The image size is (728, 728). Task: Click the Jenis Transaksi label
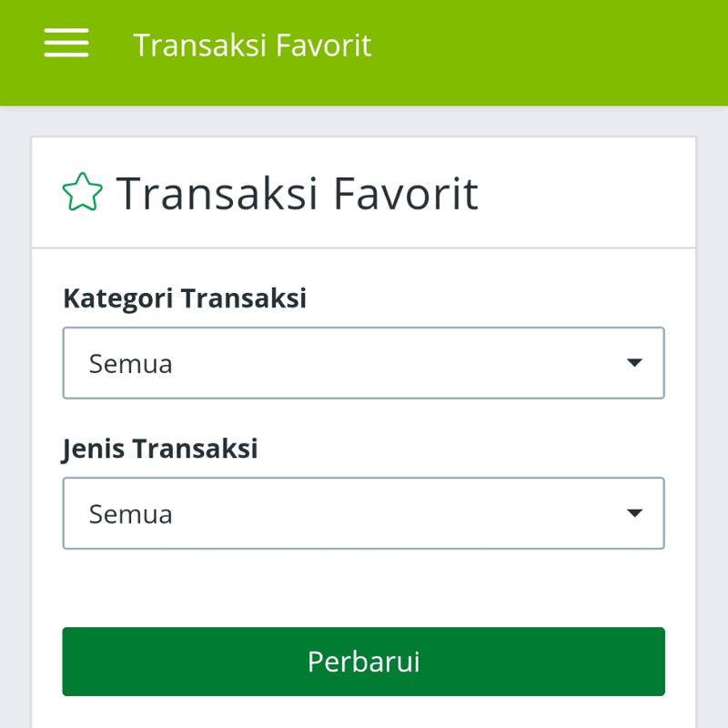(160, 449)
